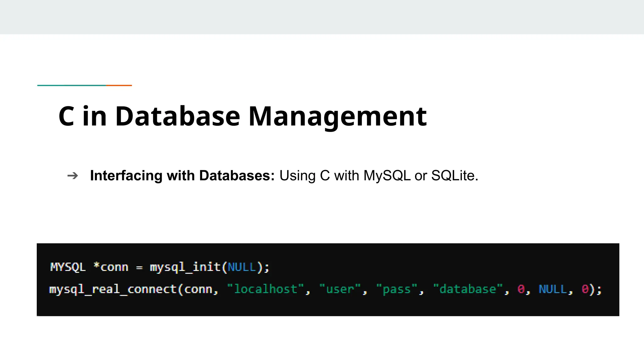
Task: Click the blue NULL on second code line
Action: click(553, 289)
